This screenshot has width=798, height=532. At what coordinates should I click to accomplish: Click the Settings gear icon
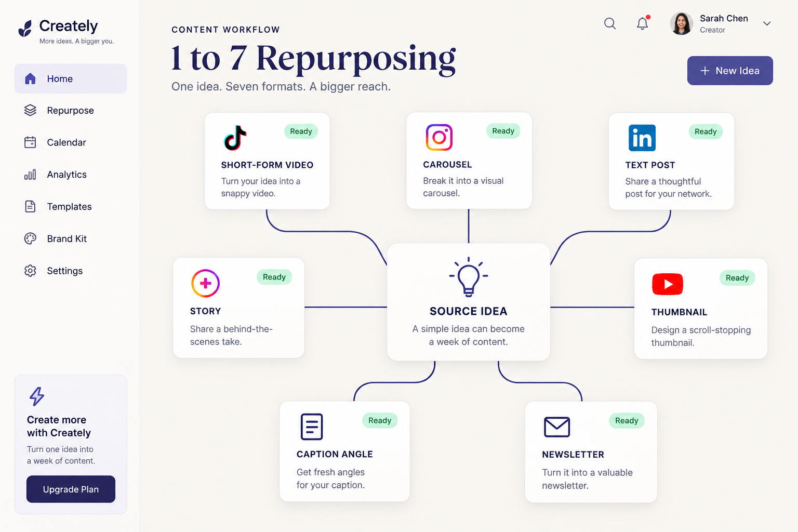point(30,271)
